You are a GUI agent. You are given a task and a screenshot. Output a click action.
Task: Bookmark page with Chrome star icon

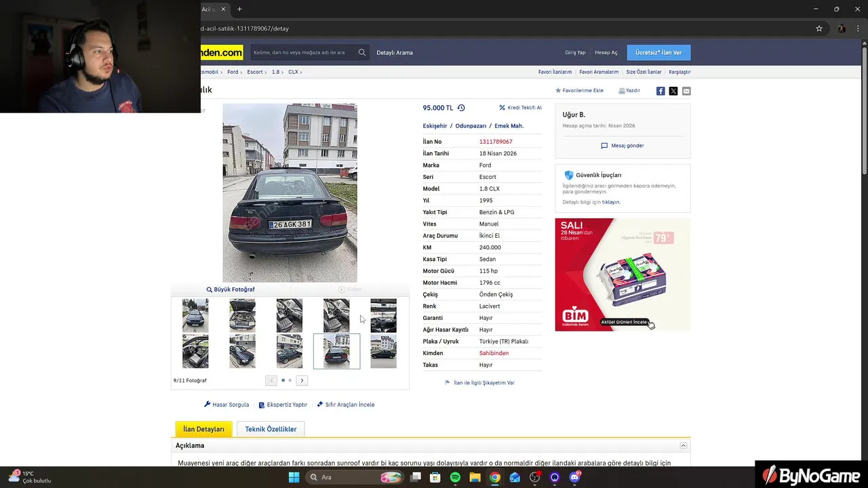819,28
